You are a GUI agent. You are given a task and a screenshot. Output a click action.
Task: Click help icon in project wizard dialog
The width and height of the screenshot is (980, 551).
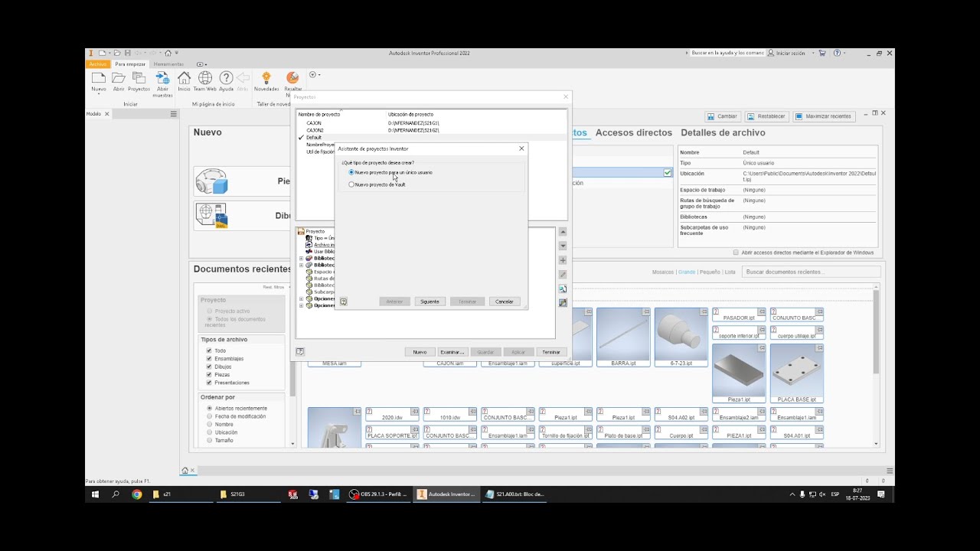tap(343, 302)
